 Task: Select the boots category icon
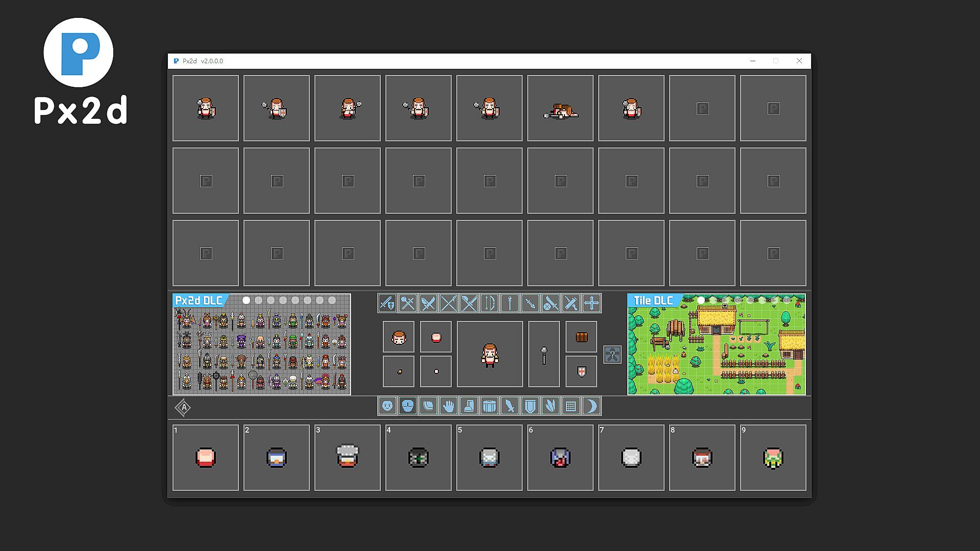click(x=469, y=406)
